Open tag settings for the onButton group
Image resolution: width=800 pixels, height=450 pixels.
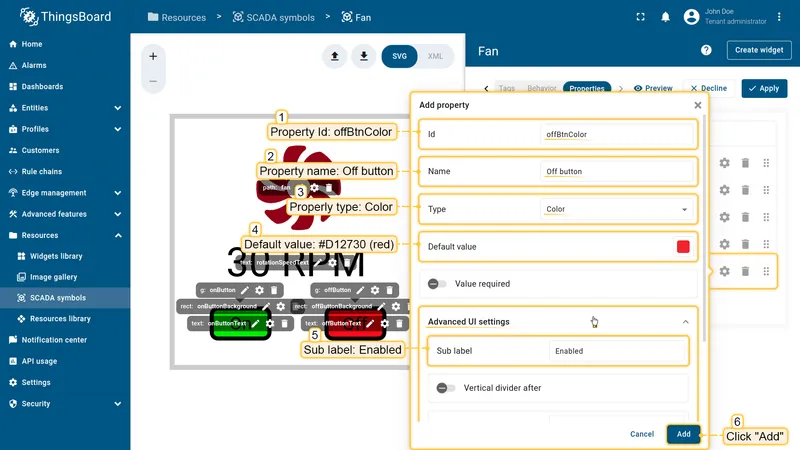point(259,290)
